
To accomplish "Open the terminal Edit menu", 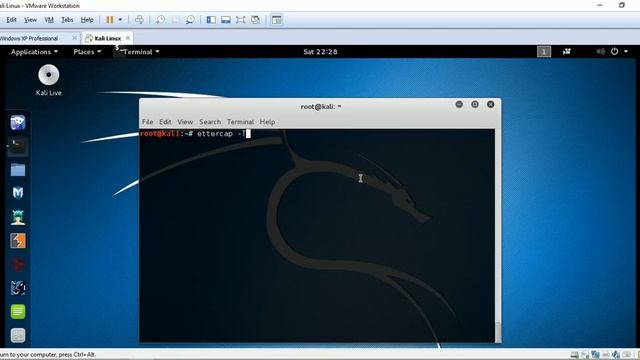I will tap(165, 122).
